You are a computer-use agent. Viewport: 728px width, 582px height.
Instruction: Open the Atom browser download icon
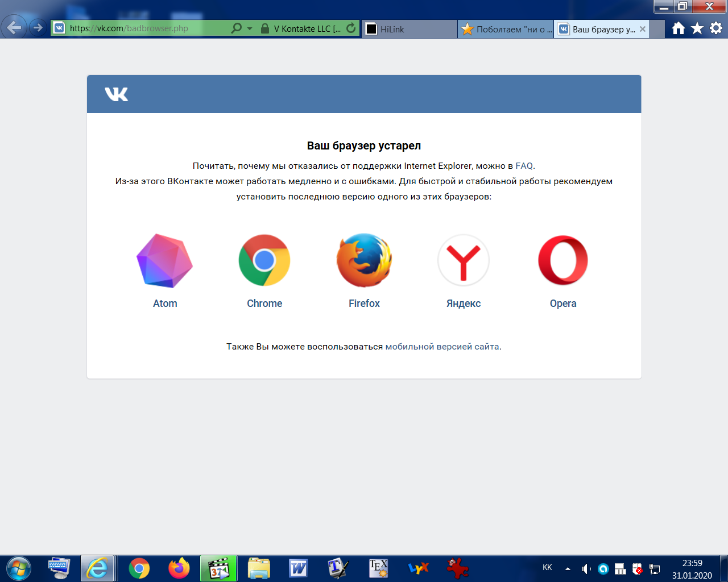pyautogui.click(x=165, y=260)
